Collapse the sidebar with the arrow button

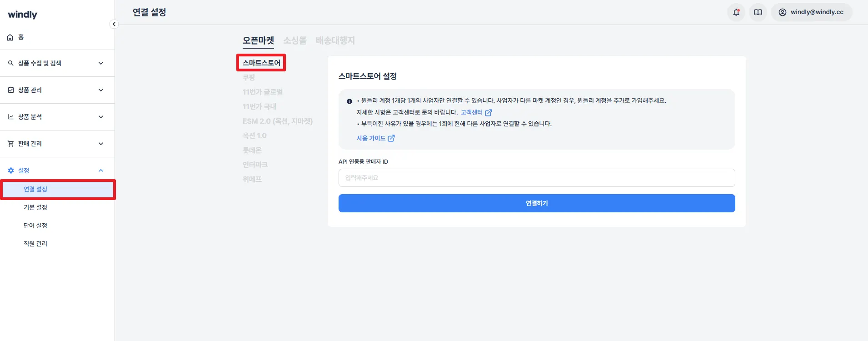point(114,24)
